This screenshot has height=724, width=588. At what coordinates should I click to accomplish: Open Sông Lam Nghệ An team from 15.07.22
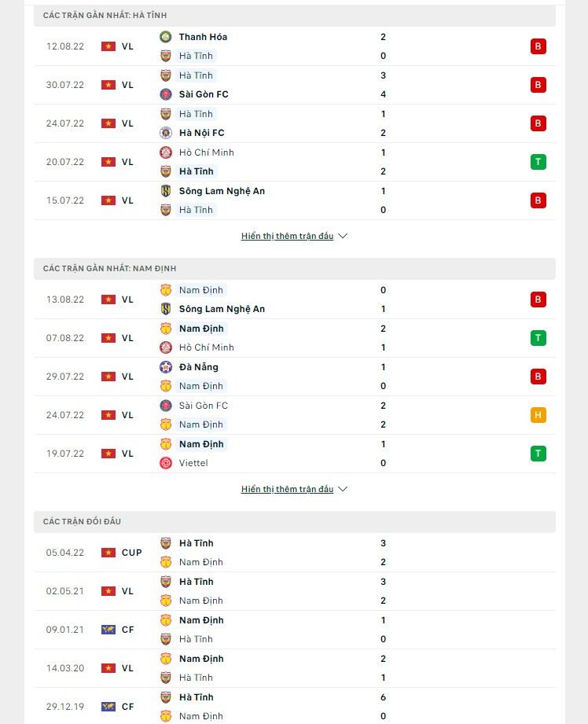[222, 191]
